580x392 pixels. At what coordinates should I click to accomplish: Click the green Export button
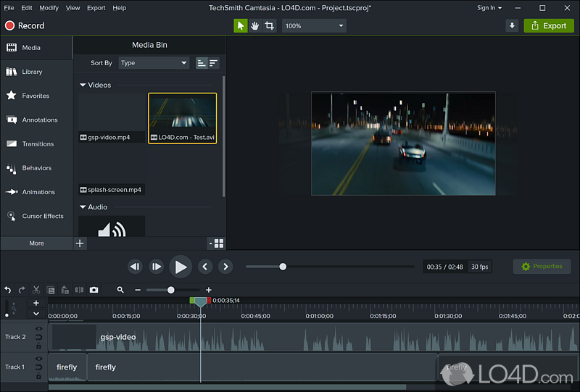click(547, 26)
